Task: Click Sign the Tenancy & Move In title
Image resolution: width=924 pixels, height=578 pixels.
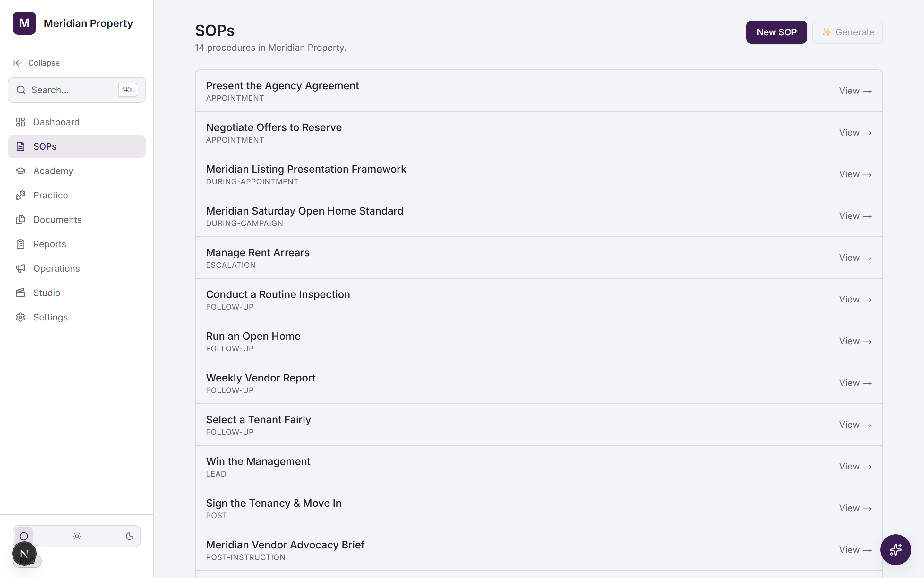Action: (x=273, y=503)
